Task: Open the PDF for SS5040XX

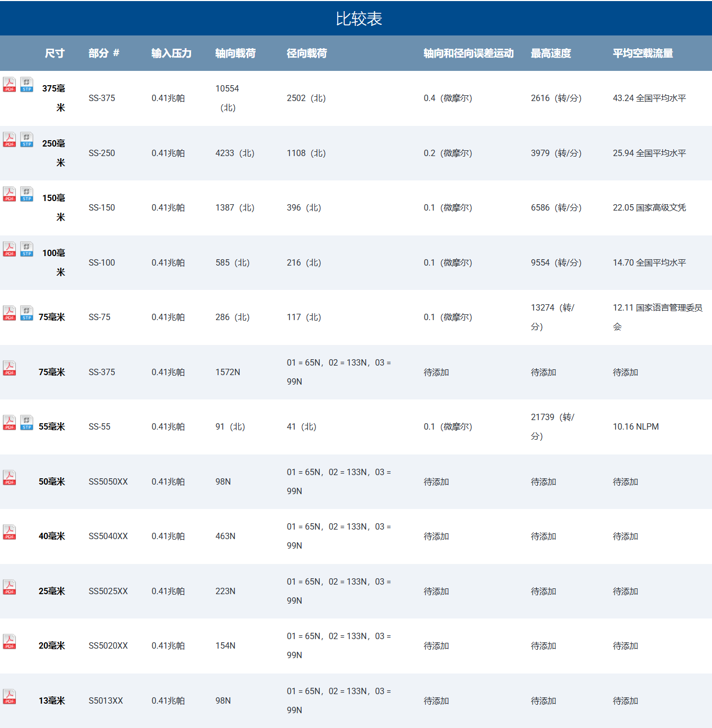Action: tap(10, 532)
